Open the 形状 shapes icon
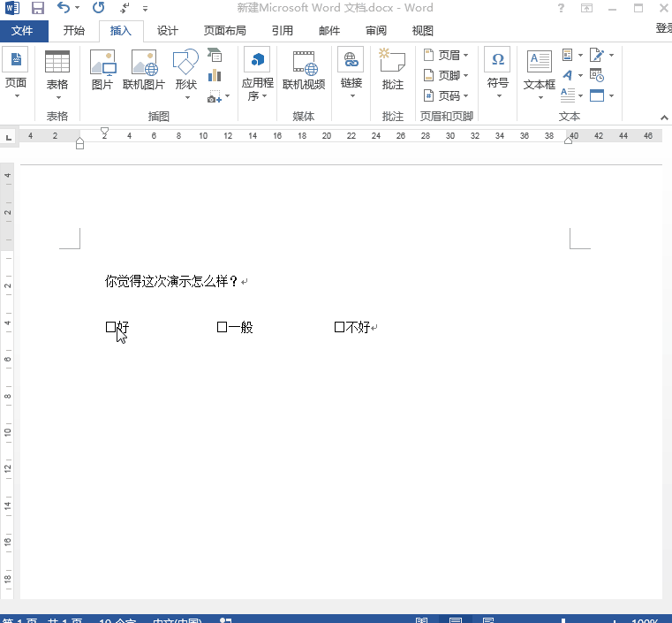This screenshot has width=672, height=623. 185,61
